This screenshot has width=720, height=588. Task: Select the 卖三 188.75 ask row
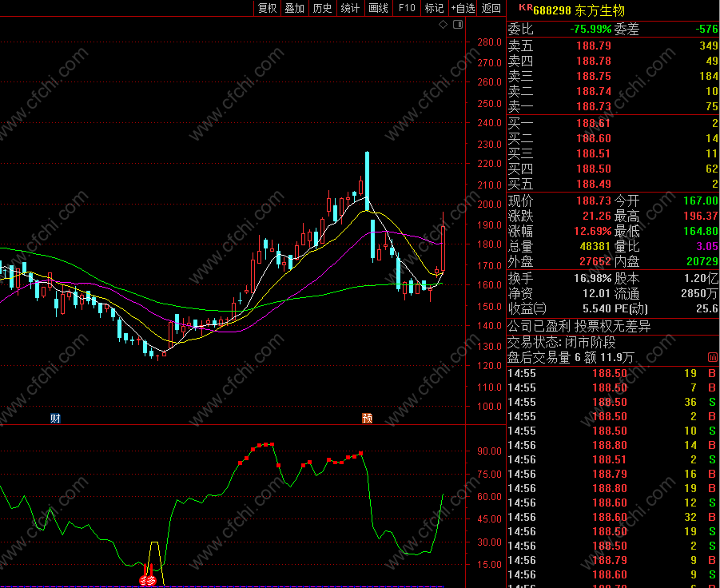613,76
